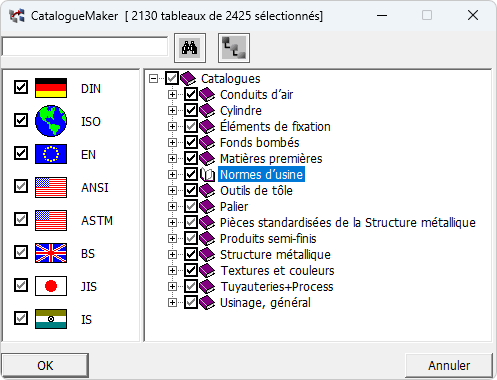
Task: Expand the Tuyauteries+Process node
Action: tap(172, 287)
